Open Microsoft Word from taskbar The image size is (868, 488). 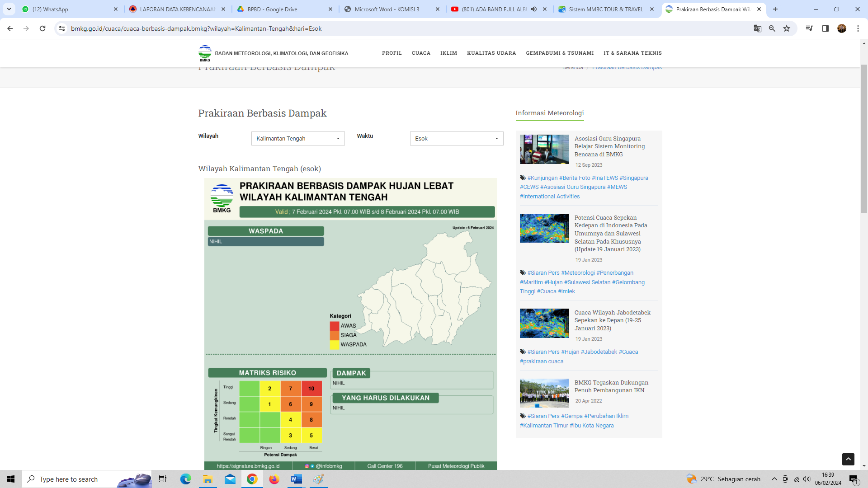click(x=296, y=479)
